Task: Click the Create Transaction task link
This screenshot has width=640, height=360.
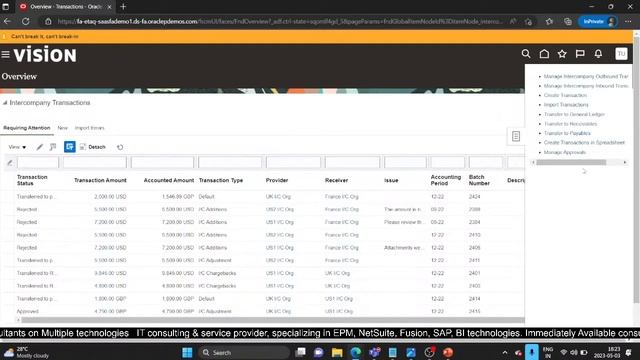Action: click(x=565, y=95)
